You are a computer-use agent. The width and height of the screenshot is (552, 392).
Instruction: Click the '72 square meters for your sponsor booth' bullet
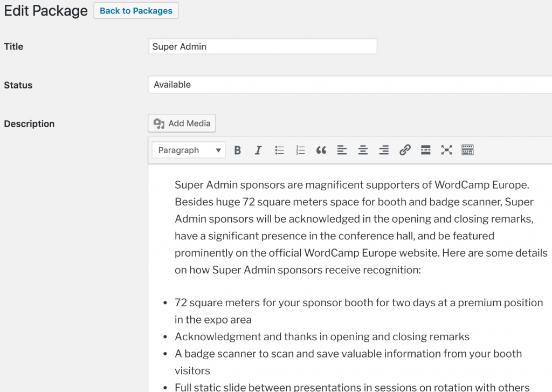pyautogui.click(x=358, y=311)
